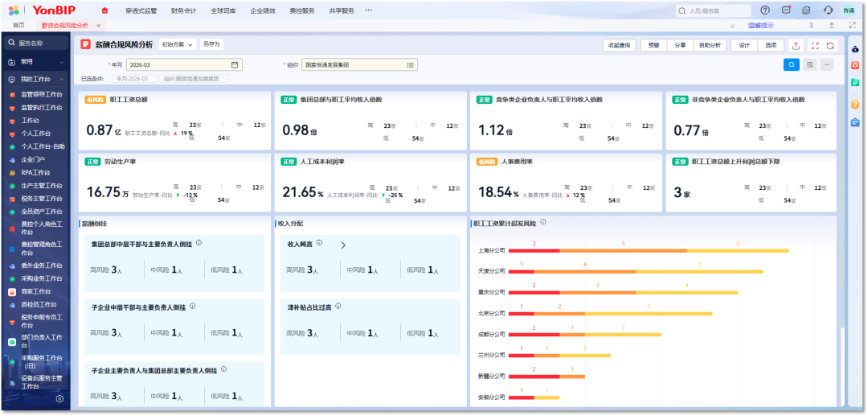The width and height of the screenshot is (868, 416).
Task: Click the top search box 人员/服务等
Action: pyautogui.click(x=713, y=10)
